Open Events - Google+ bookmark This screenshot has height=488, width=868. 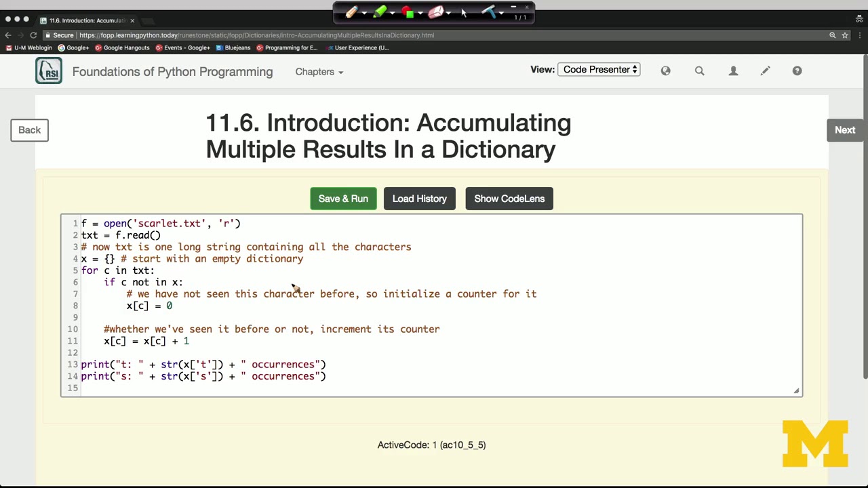point(182,47)
